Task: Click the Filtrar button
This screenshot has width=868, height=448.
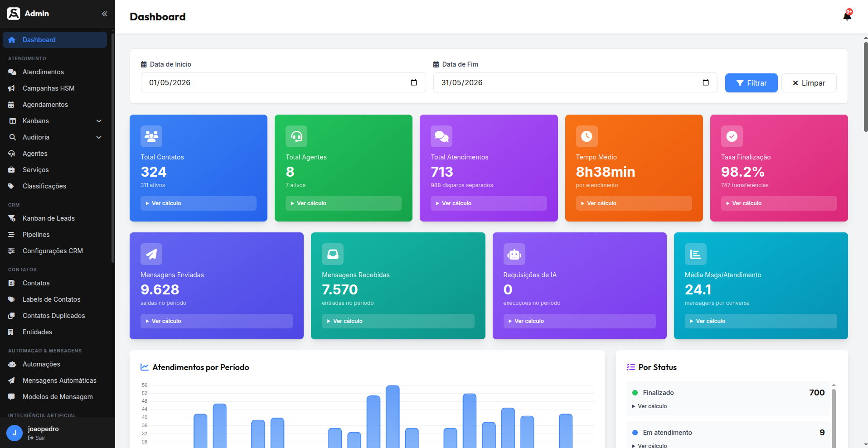Action: point(751,83)
